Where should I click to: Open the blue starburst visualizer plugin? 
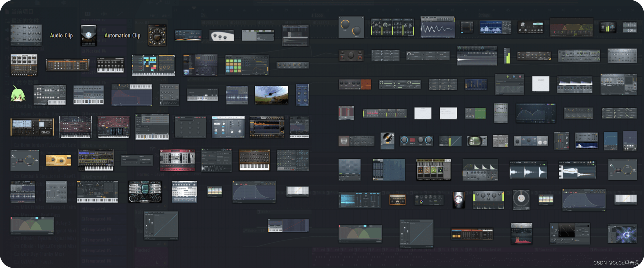[622, 234]
